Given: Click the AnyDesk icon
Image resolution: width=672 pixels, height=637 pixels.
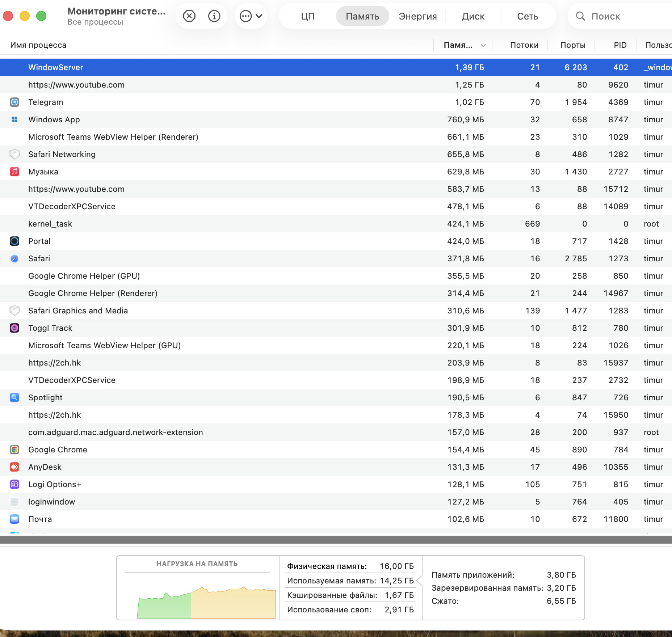Looking at the screenshot, I should tap(14, 467).
